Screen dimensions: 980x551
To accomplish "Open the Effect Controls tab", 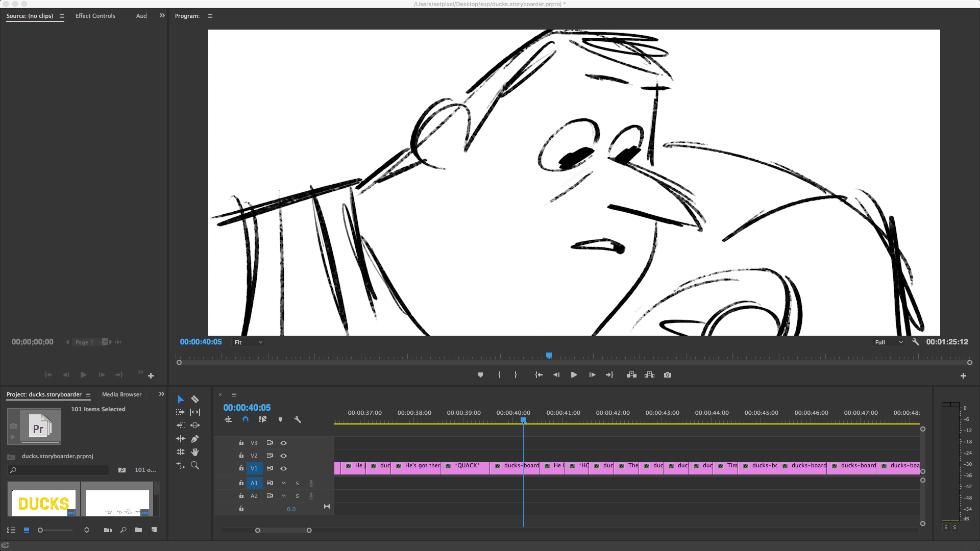I will click(x=95, y=16).
